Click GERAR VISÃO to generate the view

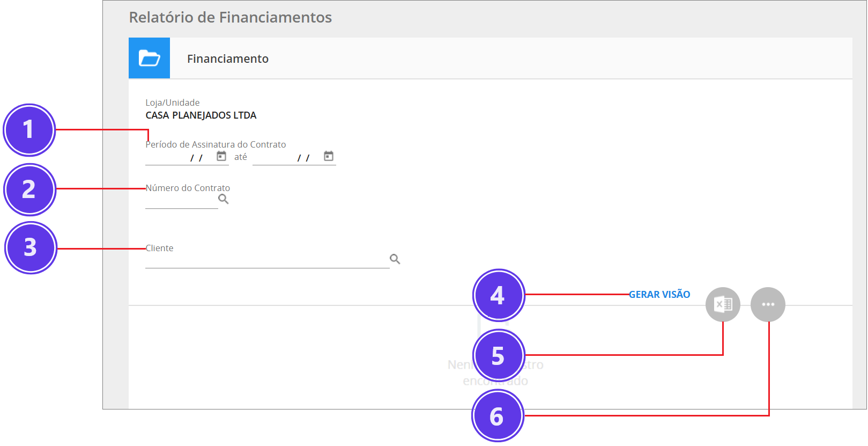[659, 294]
